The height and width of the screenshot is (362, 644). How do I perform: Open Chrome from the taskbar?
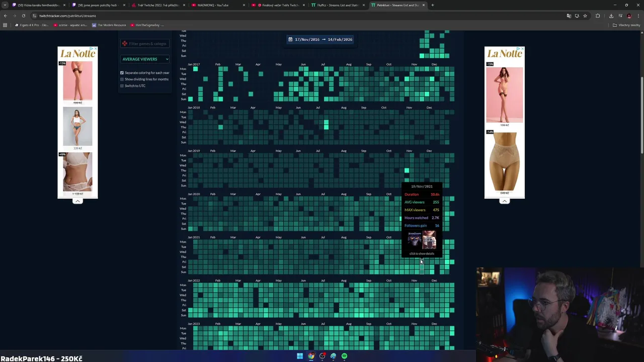[x=311, y=356]
